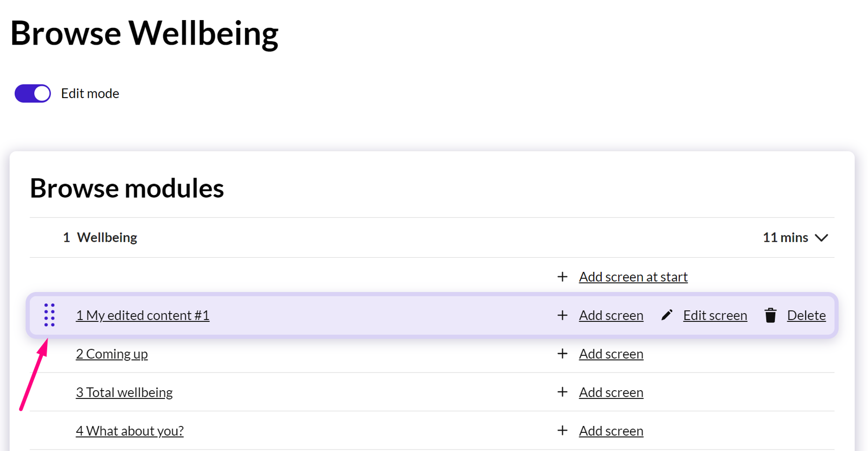Viewport: 868px width, 451px height.
Task: Collapse the Wellbeing module chevron
Action: coord(821,238)
